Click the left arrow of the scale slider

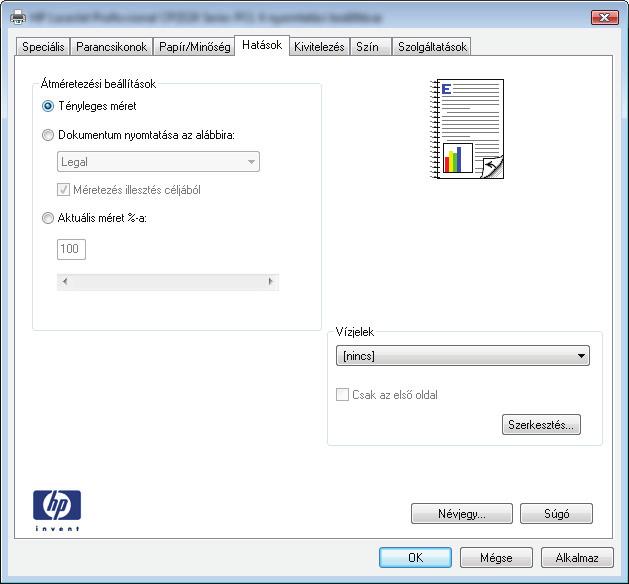pos(65,282)
